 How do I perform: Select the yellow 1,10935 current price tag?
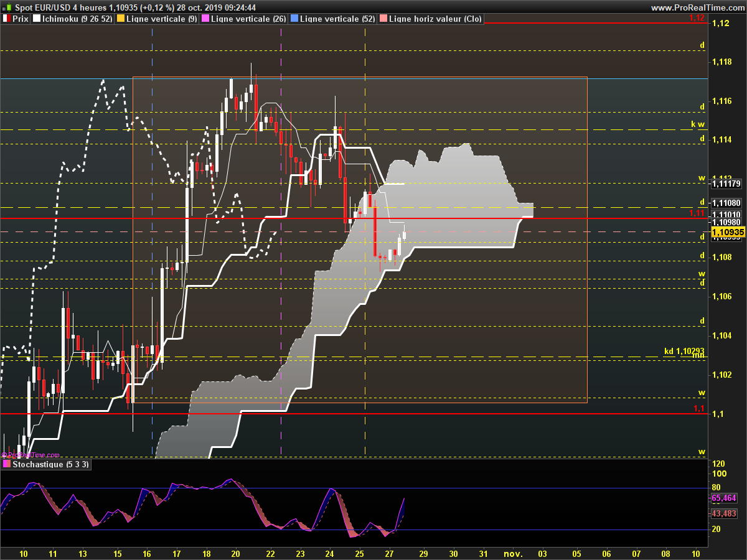tap(728, 233)
